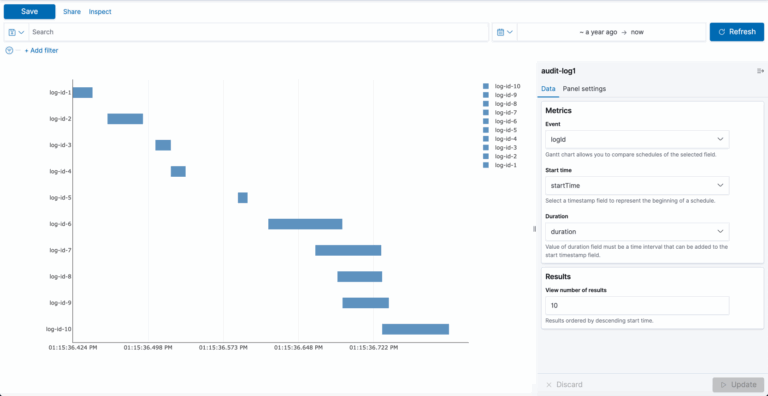Open the calendar quick-select menu

click(x=504, y=32)
